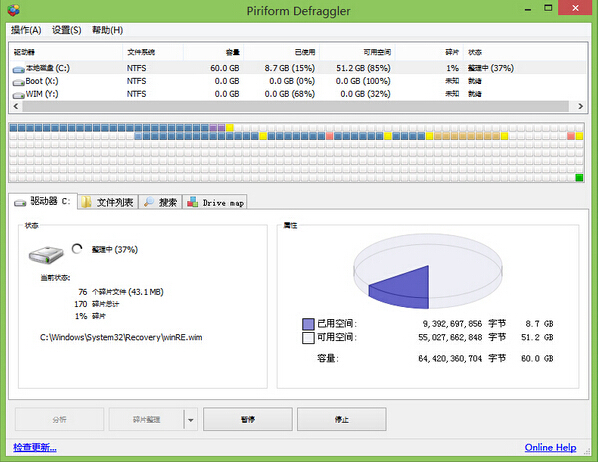Click the Defraggler app logo icon
Screen dimensions: 598x462
point(13,10)
